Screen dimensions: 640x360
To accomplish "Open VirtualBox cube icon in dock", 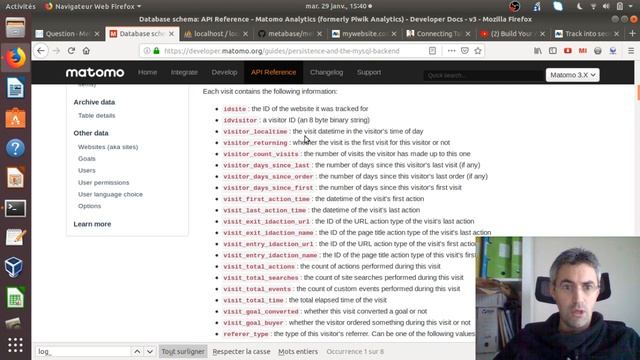I will click(x=15, y=268).
